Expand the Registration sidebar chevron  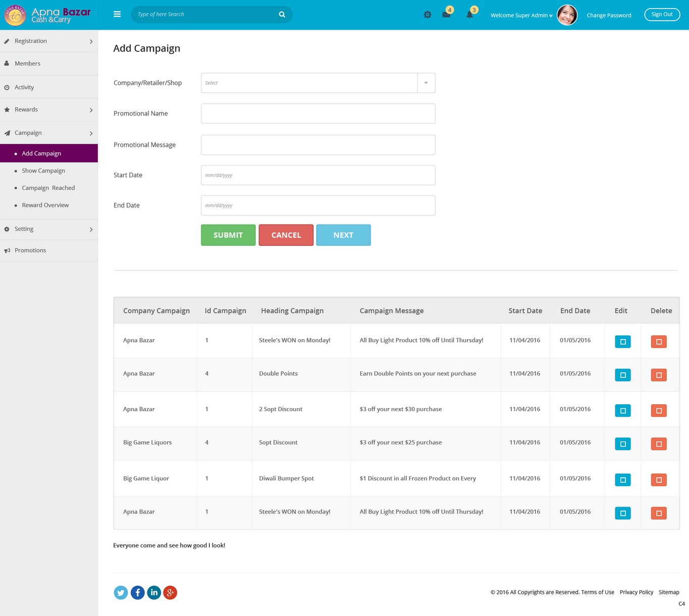91,41
